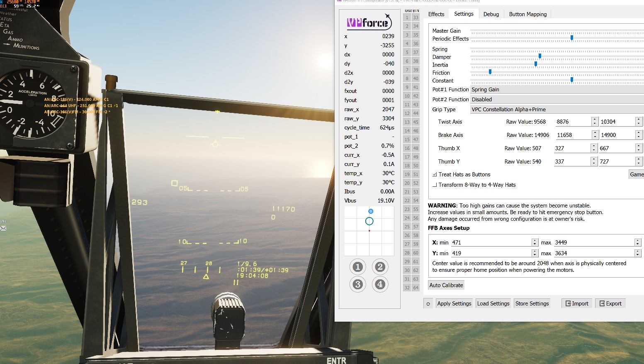The width and height of the screenshot is (644, 364).
Task: Click the stick position plot
Action: [369, 231]
